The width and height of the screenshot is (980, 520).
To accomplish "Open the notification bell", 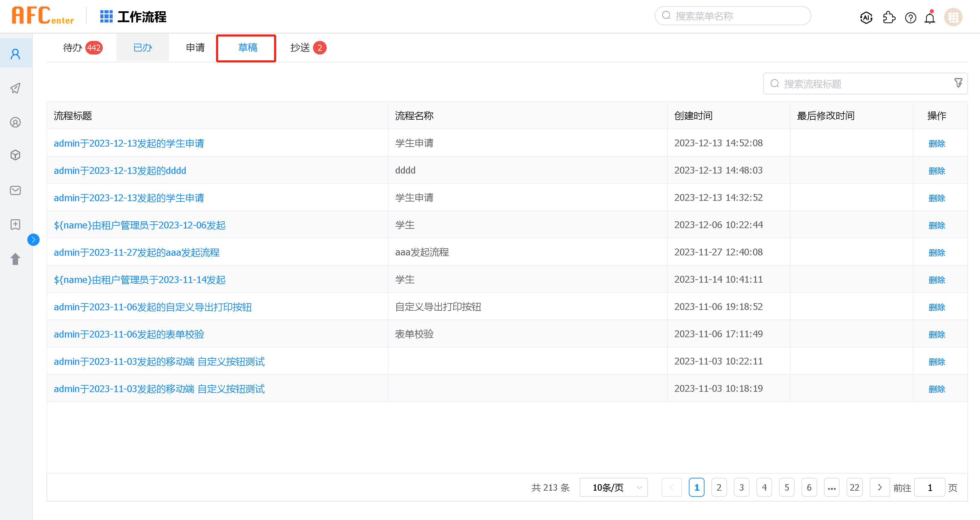I will 930,17.
